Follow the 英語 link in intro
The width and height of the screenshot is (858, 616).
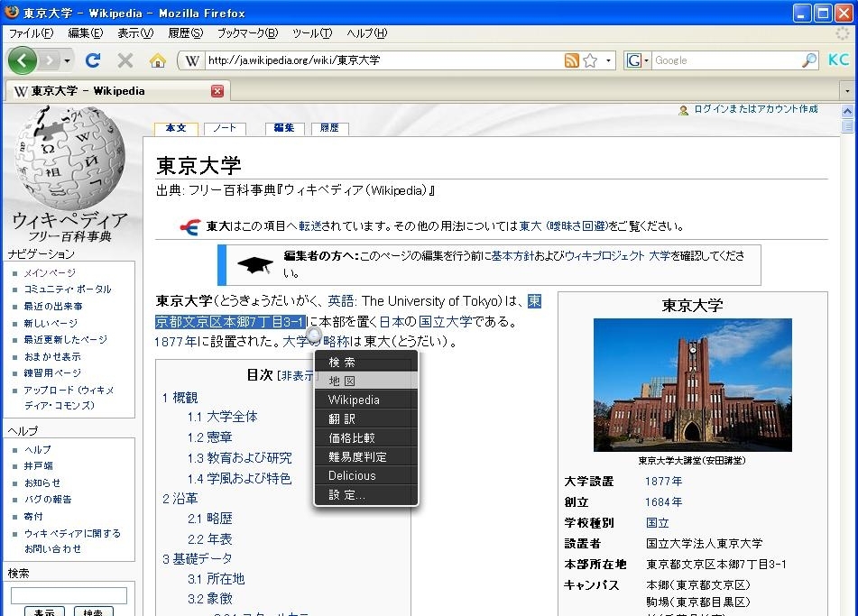point(340,301)
